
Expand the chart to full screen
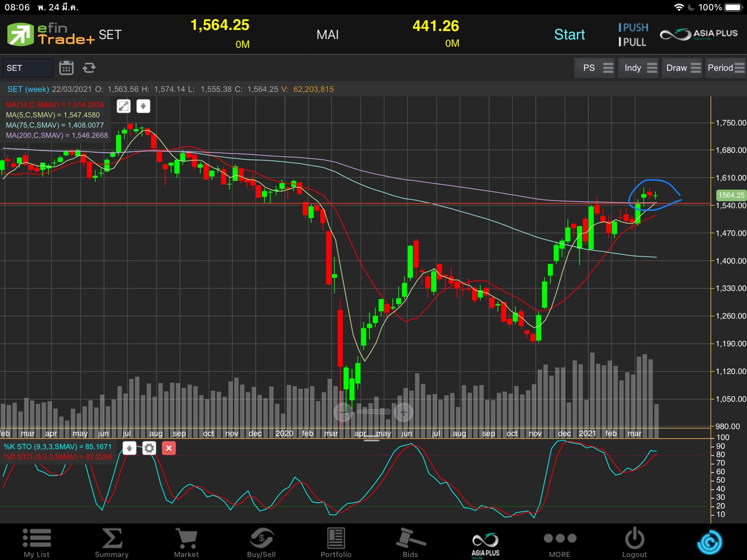point(124,106)
